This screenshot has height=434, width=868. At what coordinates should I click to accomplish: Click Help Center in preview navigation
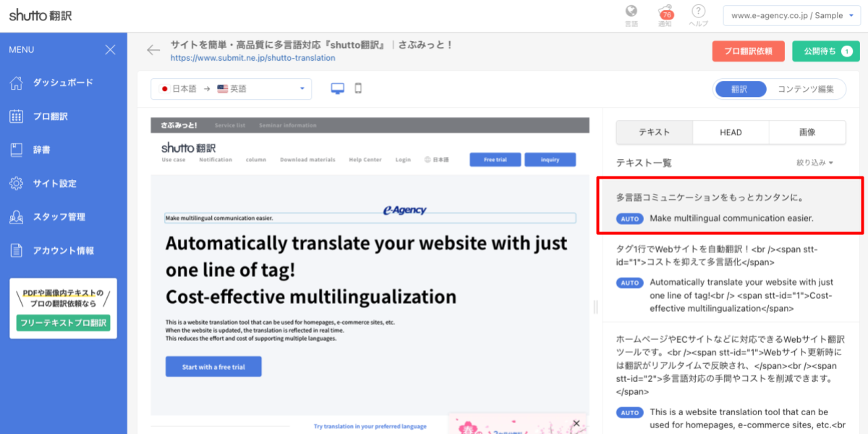(x=365, y=160)
